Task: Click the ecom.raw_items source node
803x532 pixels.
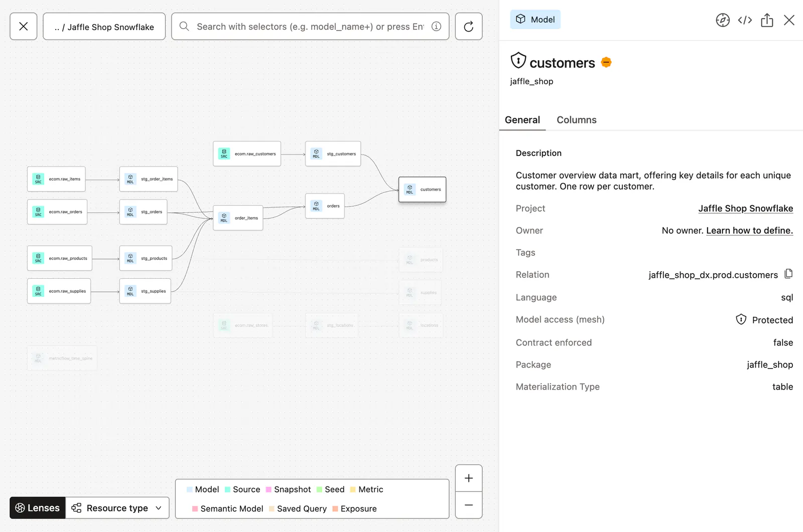Action: [56, 179]
